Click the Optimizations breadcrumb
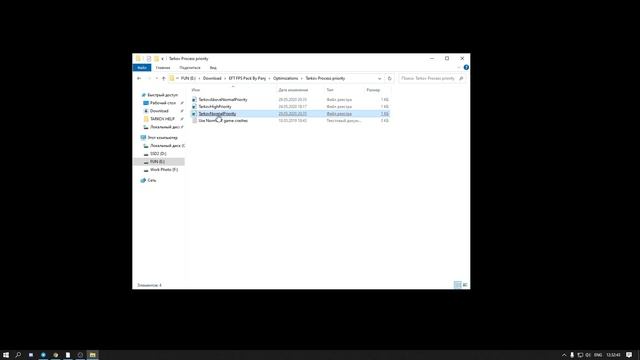The height and width of the screenshot is (360, 640). pyautogui.click(x=285, y=78)
